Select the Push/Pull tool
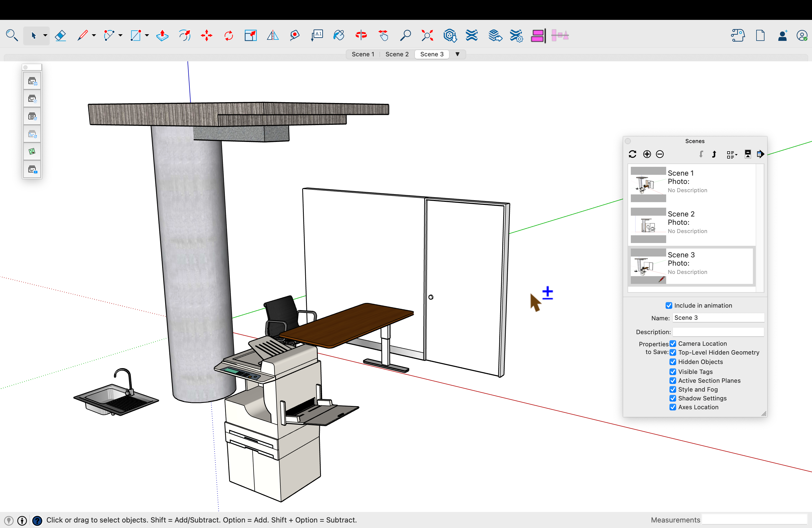Viewport: 812px width, 528px height. (x=162, y=35)
